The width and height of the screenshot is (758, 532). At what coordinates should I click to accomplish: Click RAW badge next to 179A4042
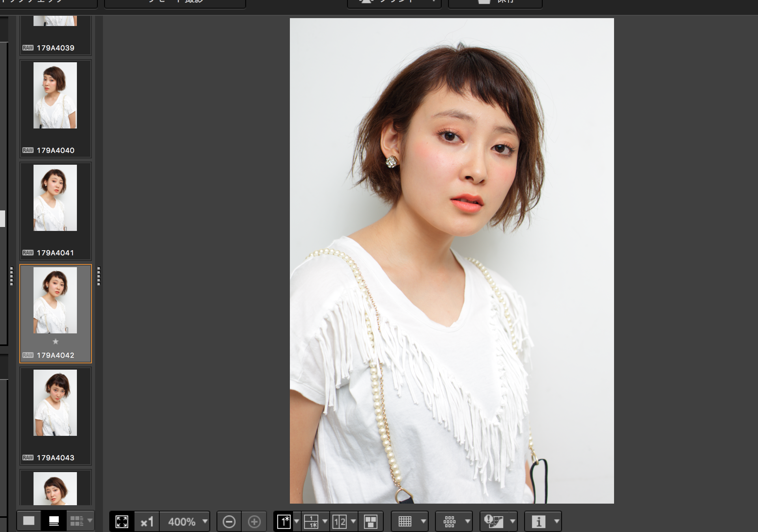coord(28,355)
